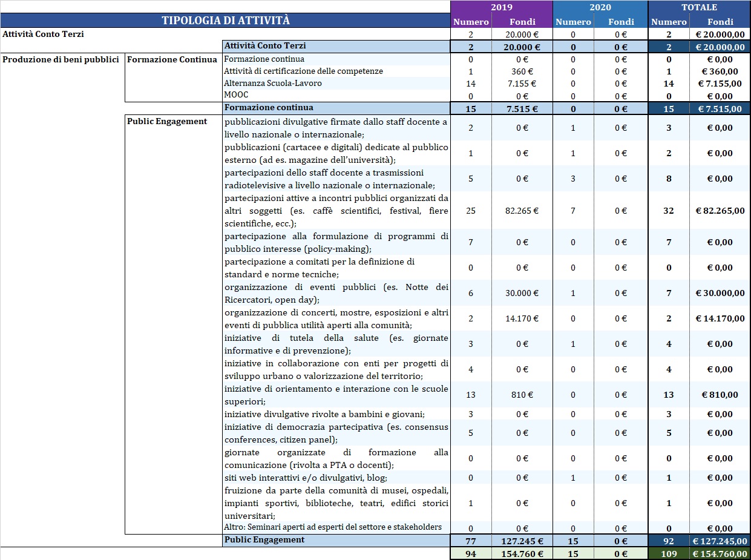Click the tutela della salute row
751x560 pixels.
click(336, 344)
